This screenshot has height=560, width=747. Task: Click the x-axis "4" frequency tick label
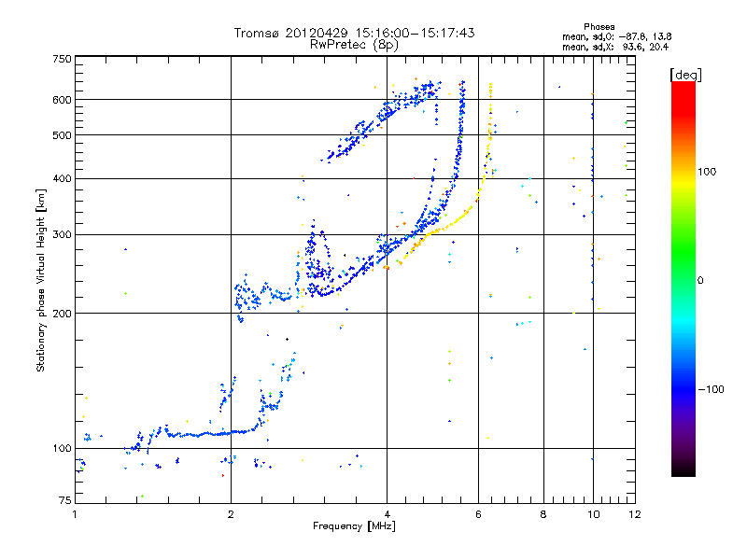[387, 514]
